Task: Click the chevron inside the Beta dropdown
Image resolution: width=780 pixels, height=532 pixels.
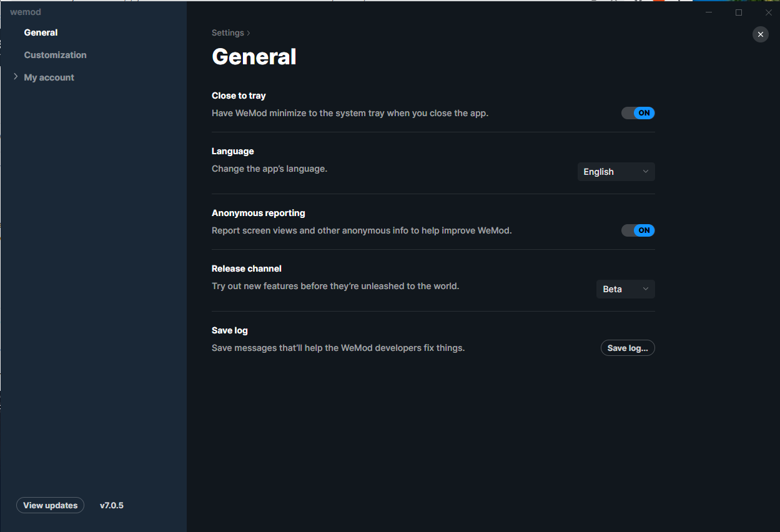Action: point(646,289)
